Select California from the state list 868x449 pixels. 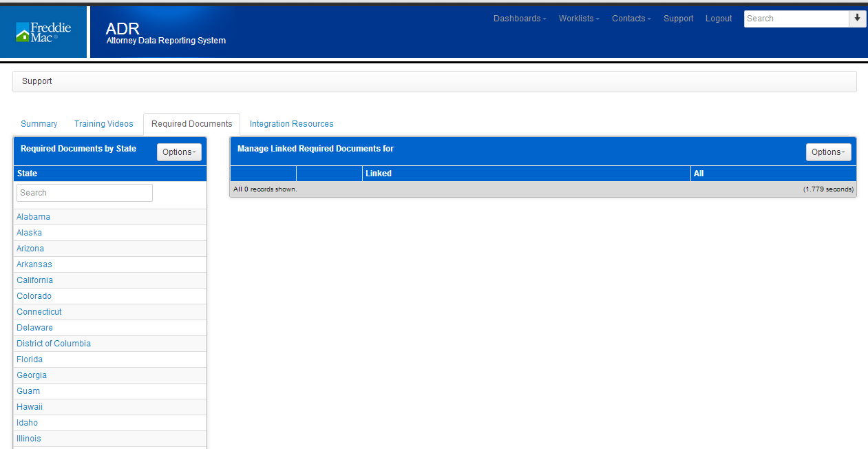pyautogui.click(x=34, y=280)
